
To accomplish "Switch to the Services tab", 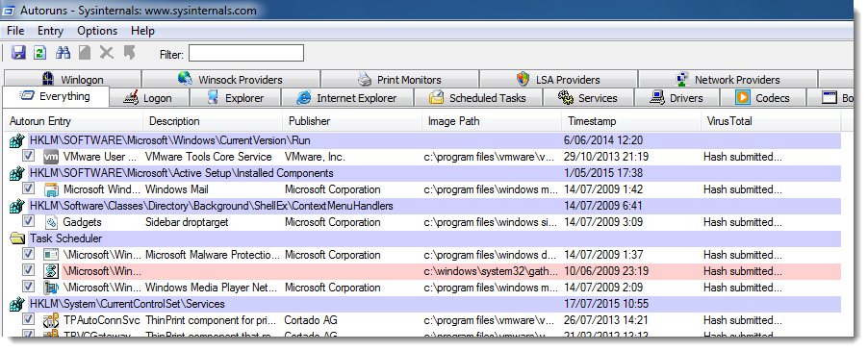I will (x=588, y=98).
